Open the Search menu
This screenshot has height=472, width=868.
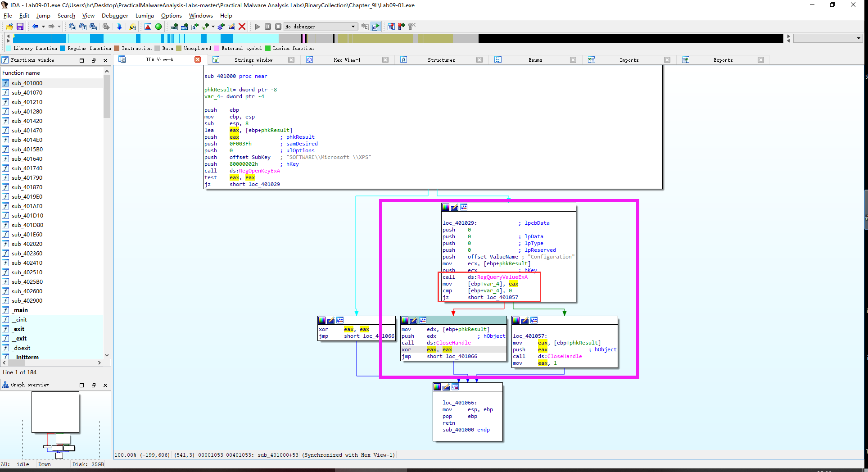[x=66, y=15]
